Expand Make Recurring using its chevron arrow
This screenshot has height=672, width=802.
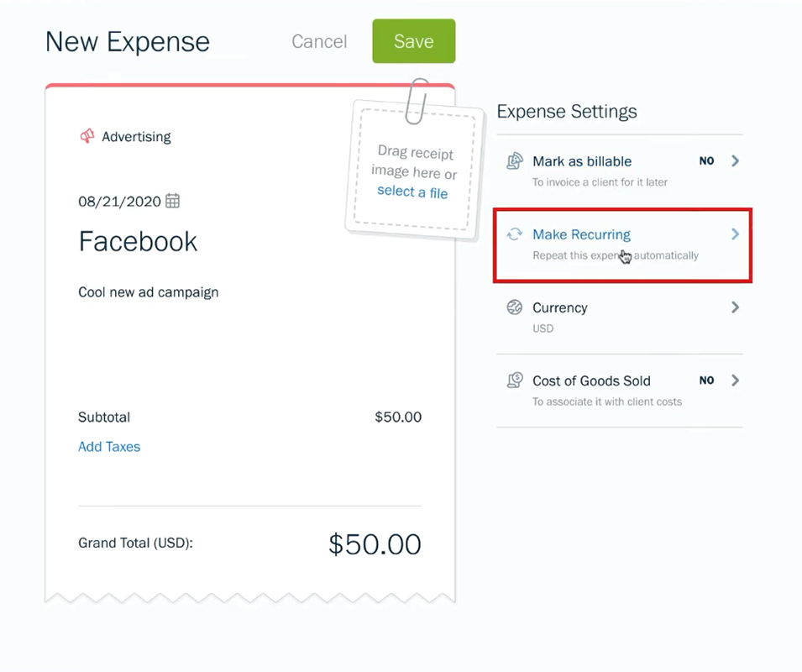[735, 234]
